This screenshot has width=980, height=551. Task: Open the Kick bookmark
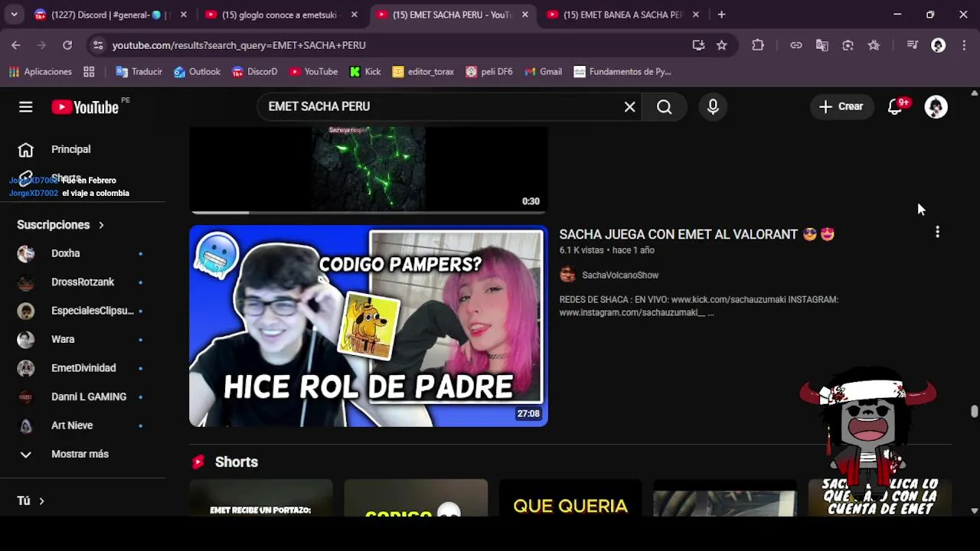pyautogui.click(x=365, y=72)
